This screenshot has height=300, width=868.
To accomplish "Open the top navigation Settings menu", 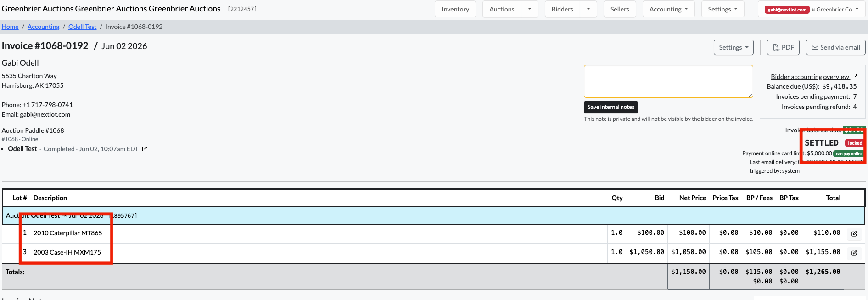I will (723, 9).
